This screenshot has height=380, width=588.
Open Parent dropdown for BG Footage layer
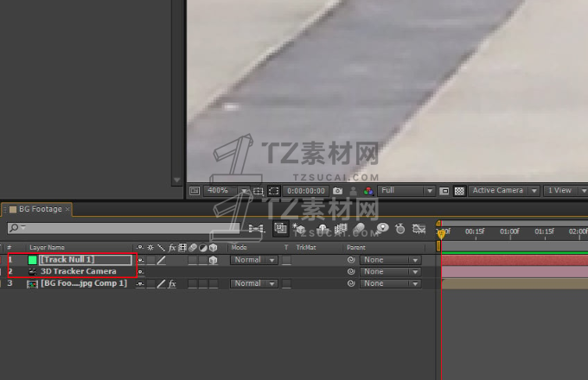pos(390,283)
